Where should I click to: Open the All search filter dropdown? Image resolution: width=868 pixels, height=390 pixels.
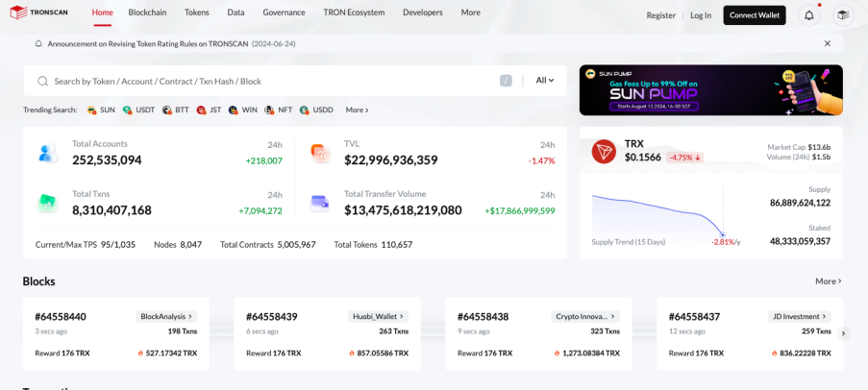[x=545, y=81]
